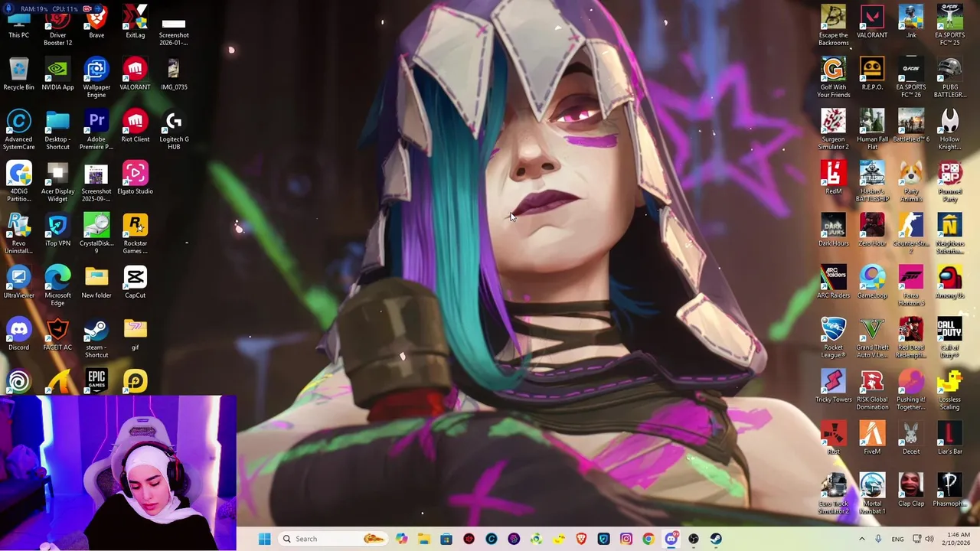Open the steam - Shortcut icon
Screen dimensions: 980x551
click(96, 338)
